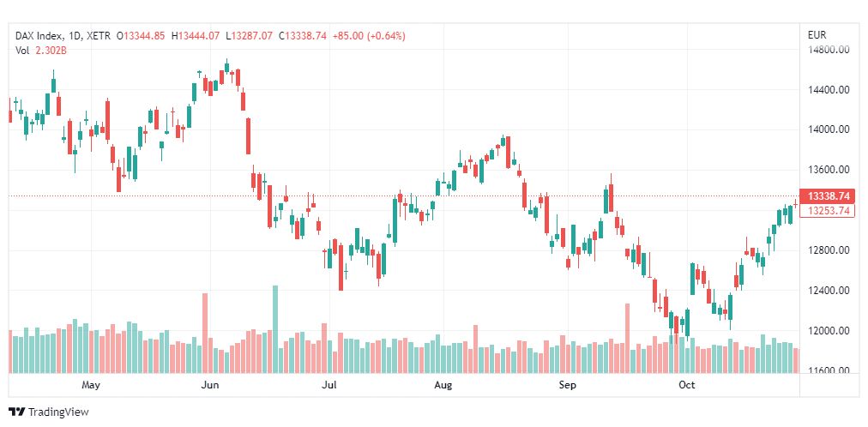This screenshot has height=427, width=868.
Task: Click the outlined 13253.74 price label
Action: point(825,211)
